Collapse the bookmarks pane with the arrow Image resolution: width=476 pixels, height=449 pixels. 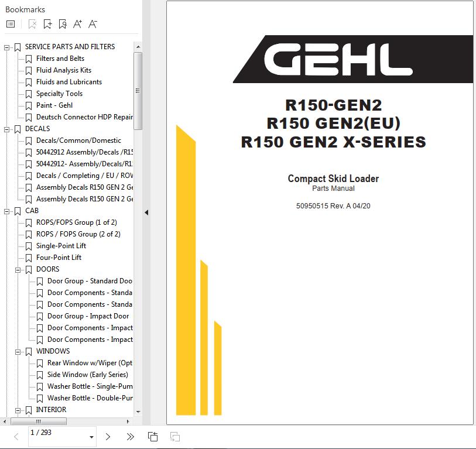pyautogui.click(x=146, y=212)
